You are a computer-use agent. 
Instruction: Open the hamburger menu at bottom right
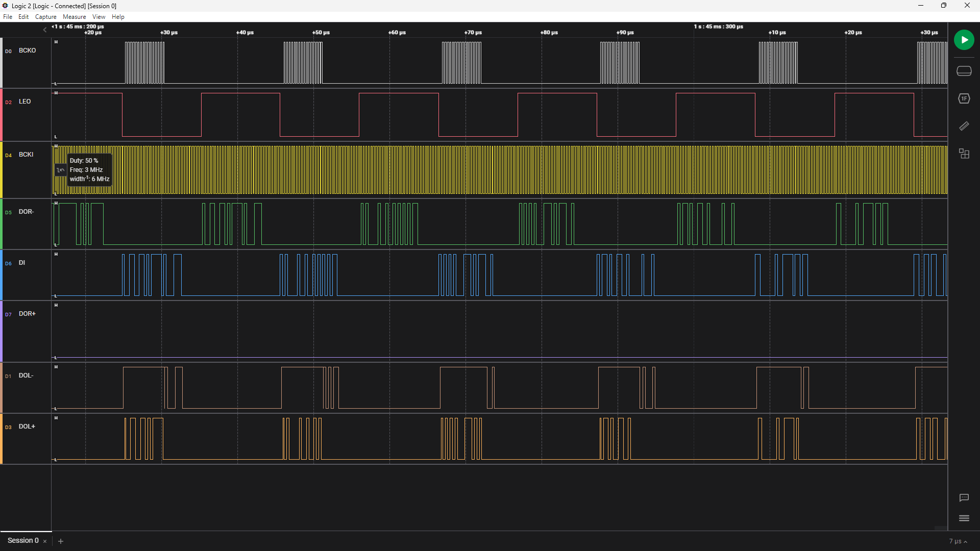tap(964, 518)
